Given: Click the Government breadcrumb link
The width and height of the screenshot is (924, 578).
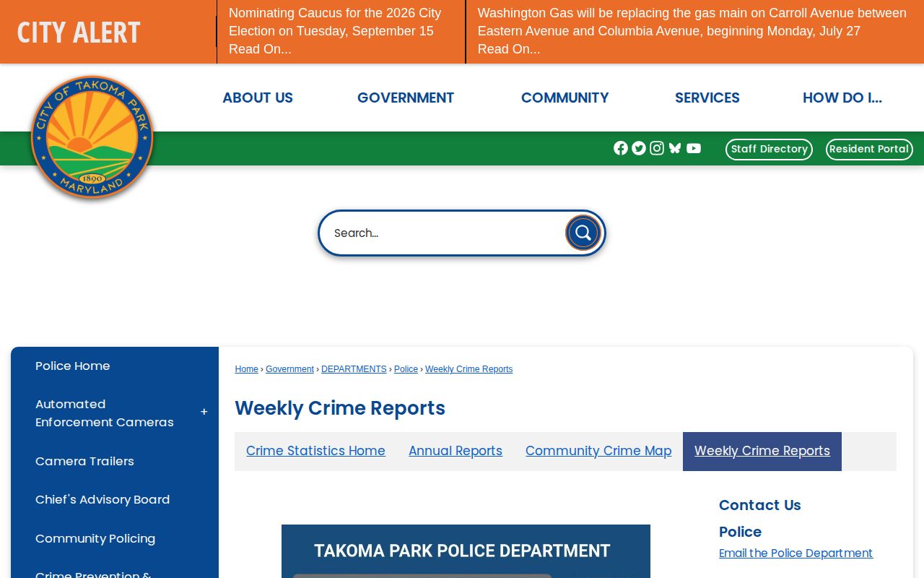Looking at the screenshot, I should tap(289, 369).
